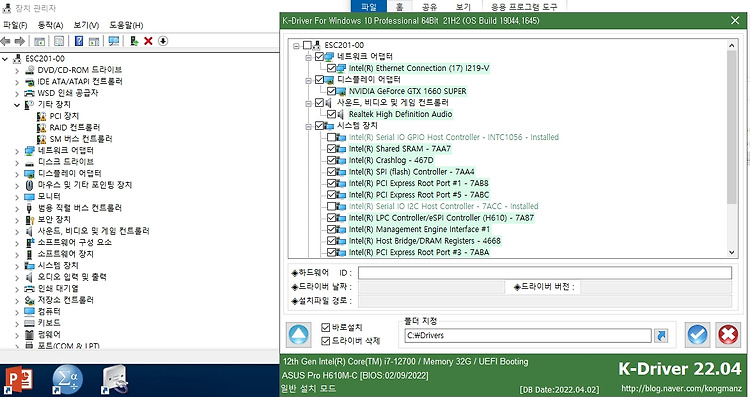The width and height of the screenshot is (750, 397).
Task: Toggle the 바로설치 checkbox
Action: 326,327
